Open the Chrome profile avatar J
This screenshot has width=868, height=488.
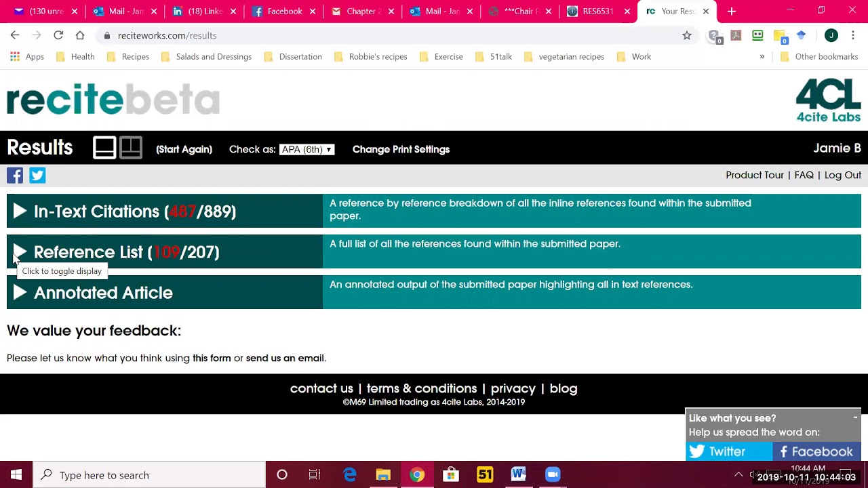pos(831,35)
